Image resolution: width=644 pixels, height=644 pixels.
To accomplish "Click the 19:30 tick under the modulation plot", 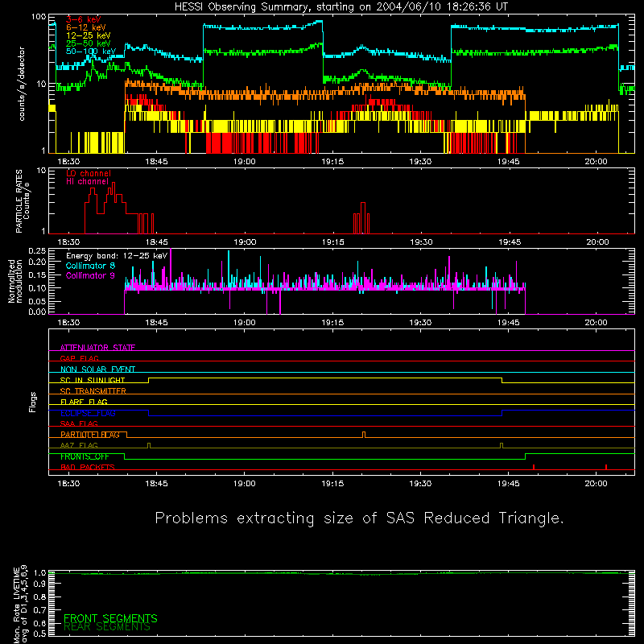I will [x=420, y=323].
